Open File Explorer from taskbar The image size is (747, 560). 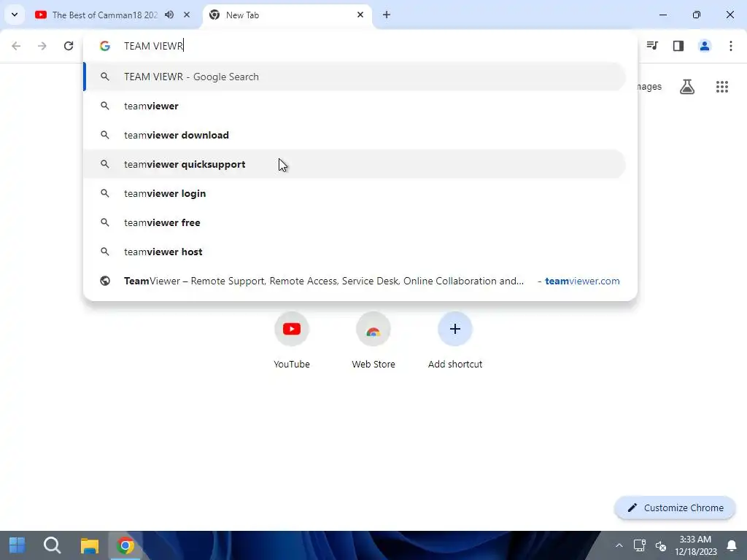point(89,545)
